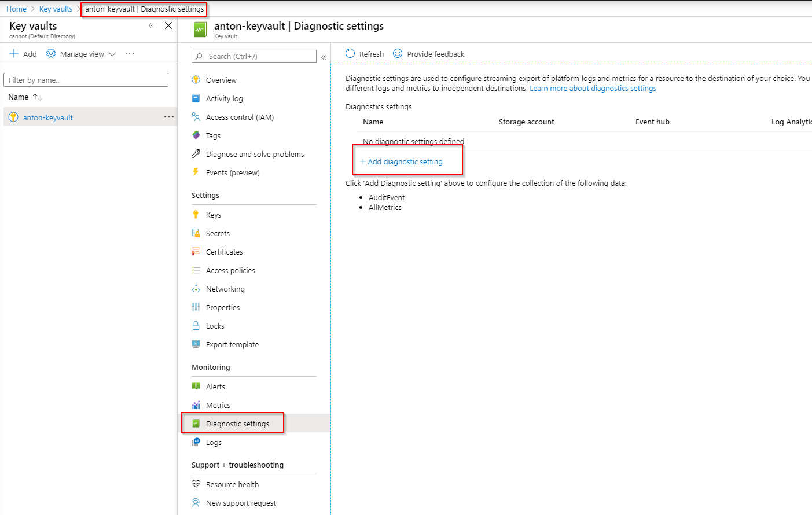Image resolution: width=812 pixels, height=515 pixels.
Task: Open the Manage view dropdown arrow
Action: pyautogui.click(x=112, y=54)
